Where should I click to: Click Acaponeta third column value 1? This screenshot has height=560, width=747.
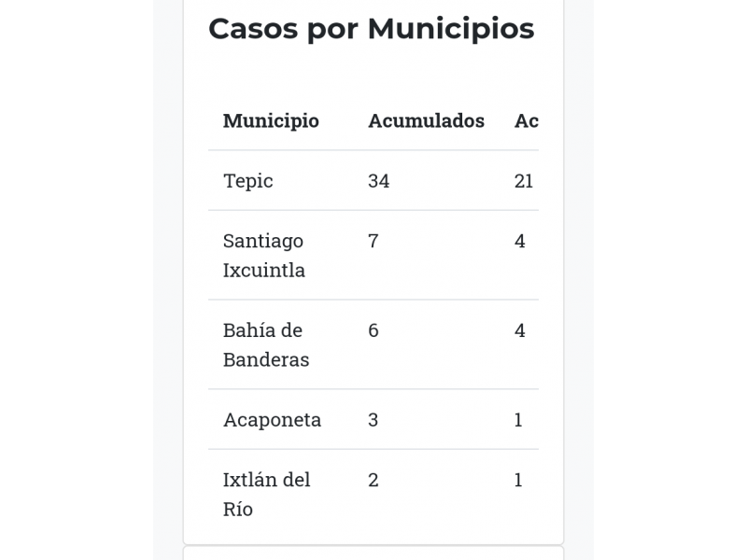click(518, 420)
